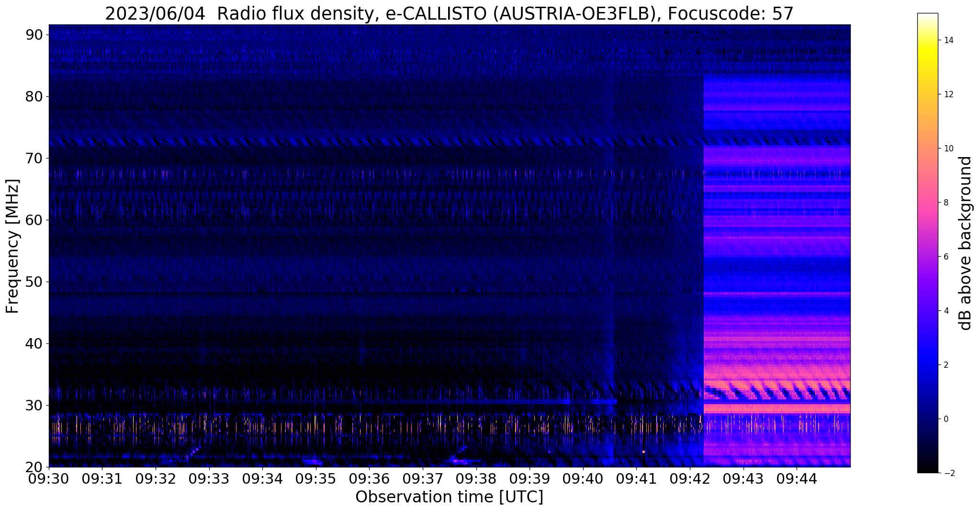Click the 09:41 time tick label
This screenshot has width=980, height=511.
click(636, 479)
